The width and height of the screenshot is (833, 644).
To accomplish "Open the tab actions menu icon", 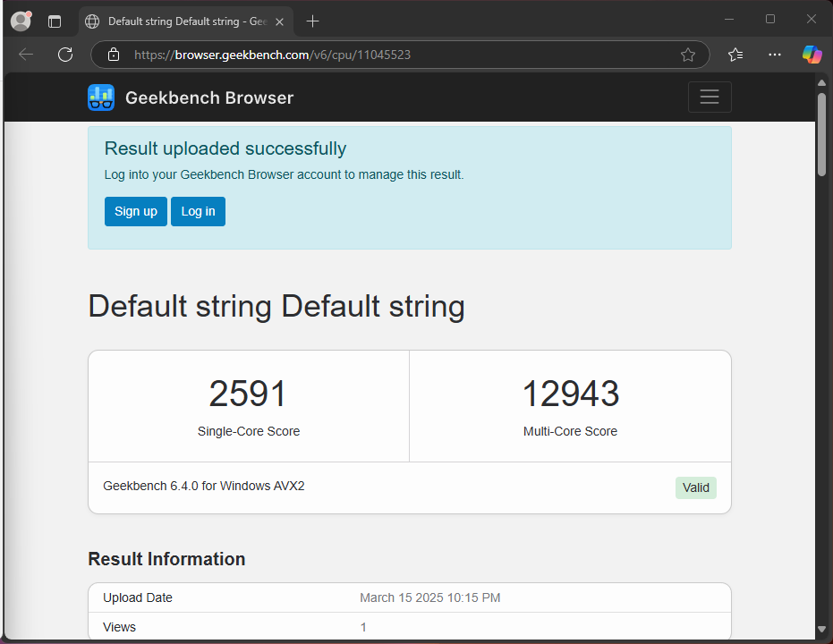I will click(x=55, y=21).
